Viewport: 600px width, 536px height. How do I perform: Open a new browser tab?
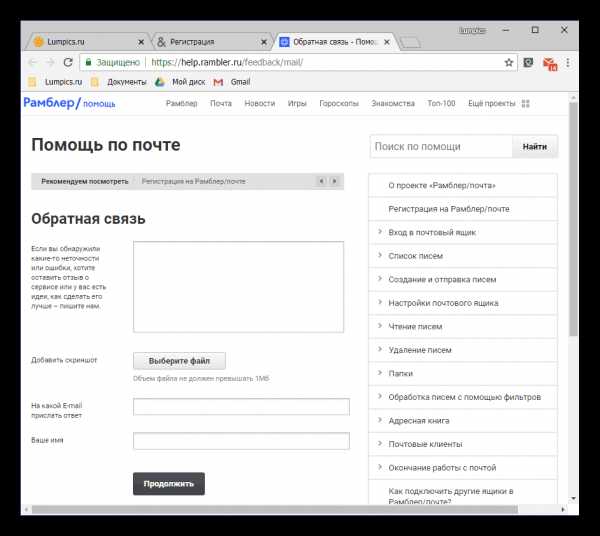pos(410,42)
